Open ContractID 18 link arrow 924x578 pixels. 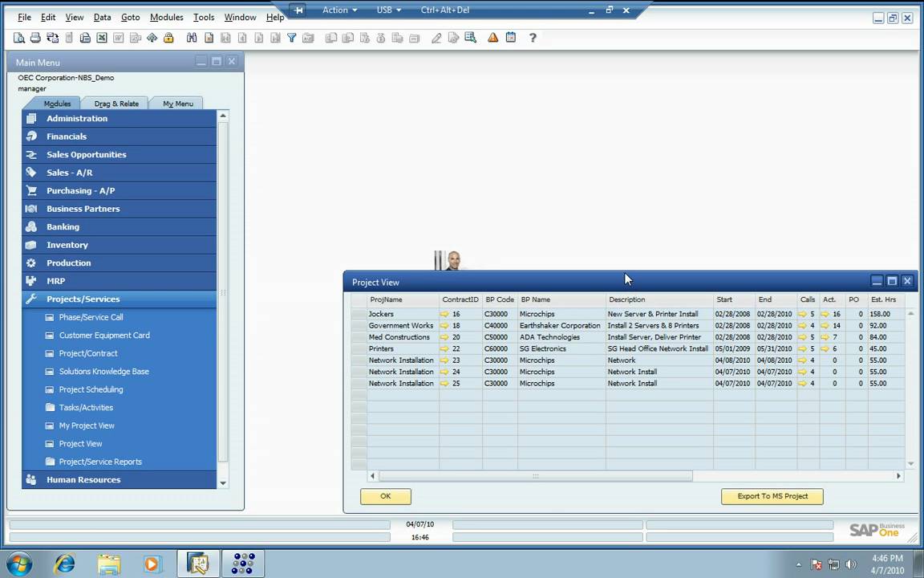pyautogui.click(x=444, y=326)
